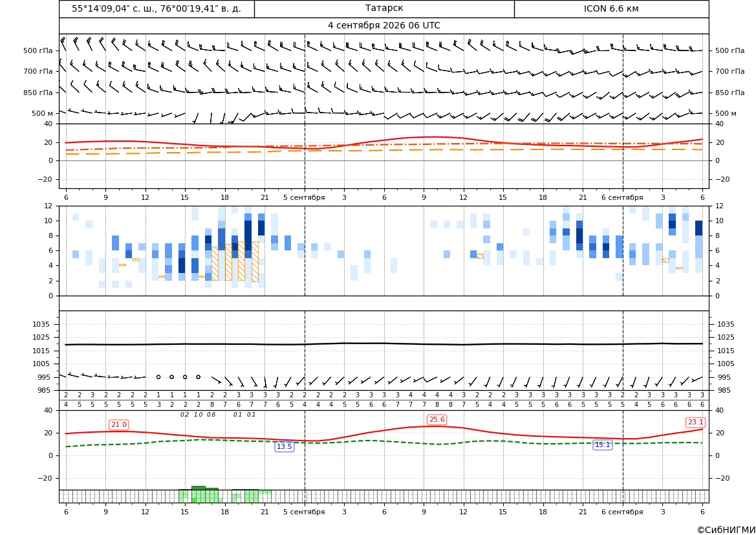This screenshot has width=756, height=535.
Task: Click the 23.1 red temperature label
Action: coord(695,422)
